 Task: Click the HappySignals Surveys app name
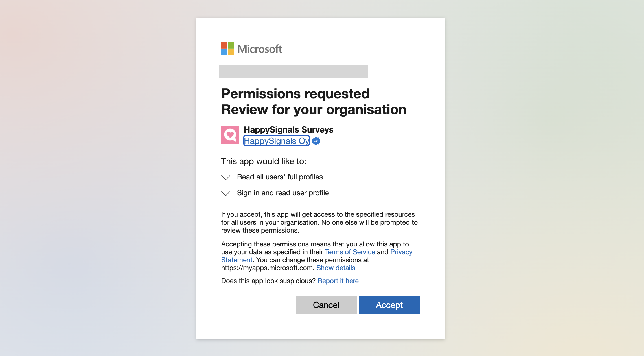288,129
